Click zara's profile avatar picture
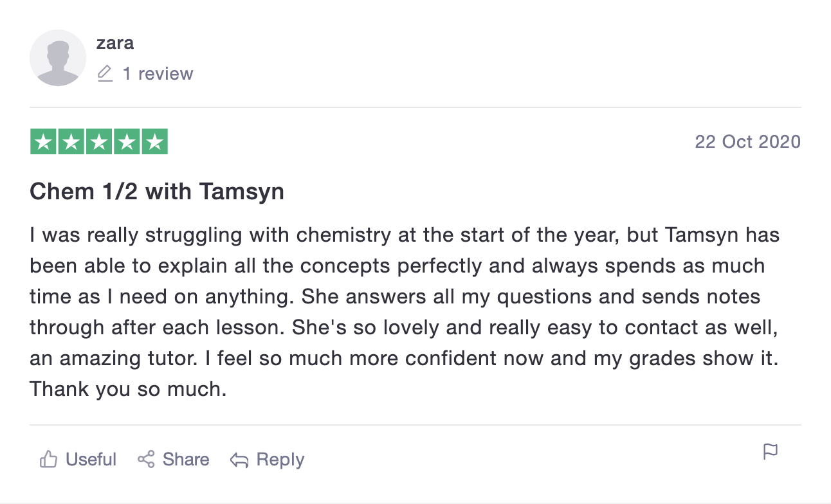Image resolution: width=831 pixels, height=504 pixels. [x=58, y=58]
